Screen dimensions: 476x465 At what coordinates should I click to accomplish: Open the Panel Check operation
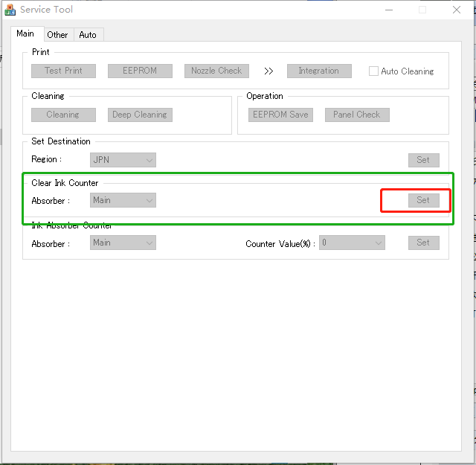tap(357, 115)
